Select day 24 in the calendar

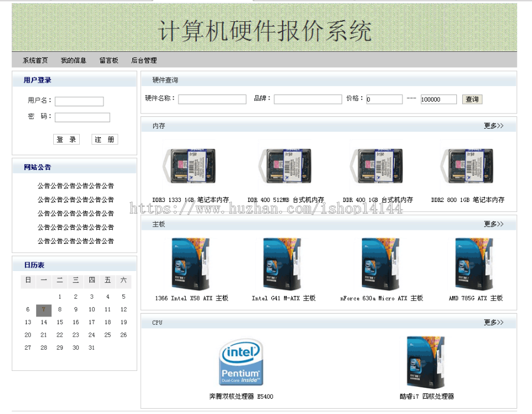tap(92, 335)
